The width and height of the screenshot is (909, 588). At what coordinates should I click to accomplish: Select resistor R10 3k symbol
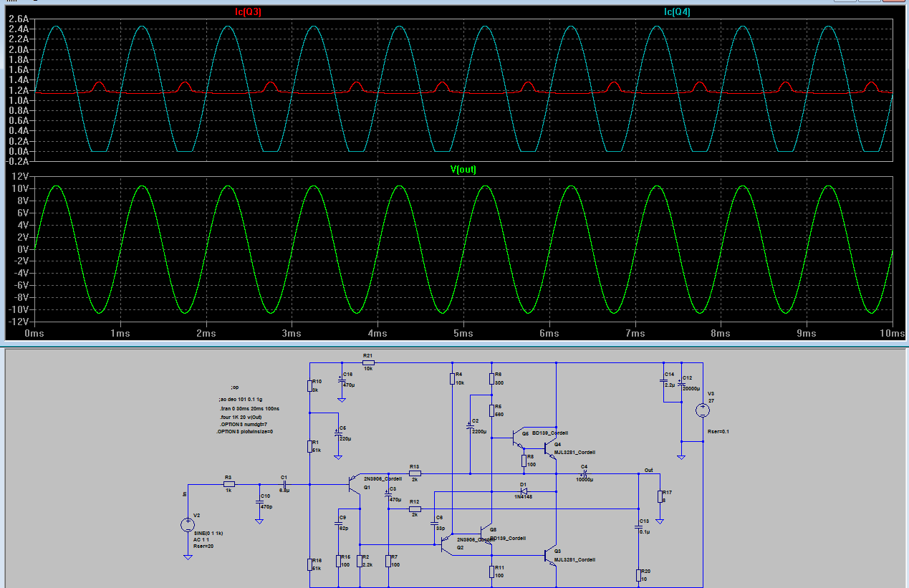pyautogui.click(x=309, y=385)
